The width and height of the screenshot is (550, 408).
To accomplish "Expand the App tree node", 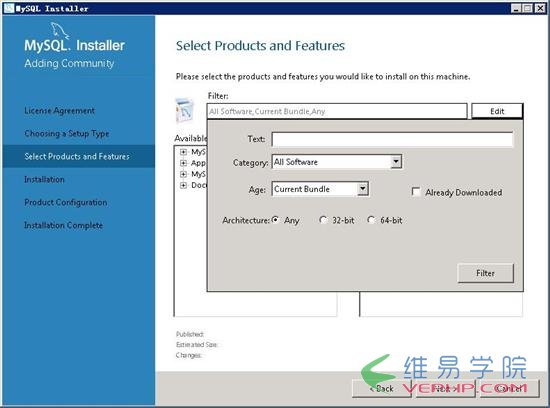I will (x=183, y=163).
